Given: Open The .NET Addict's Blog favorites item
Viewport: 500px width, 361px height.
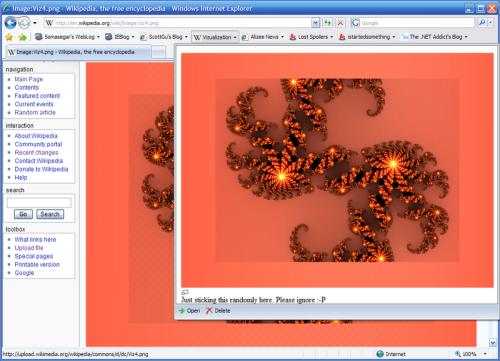Looking at the screenshot, I should tap(432, 37).
